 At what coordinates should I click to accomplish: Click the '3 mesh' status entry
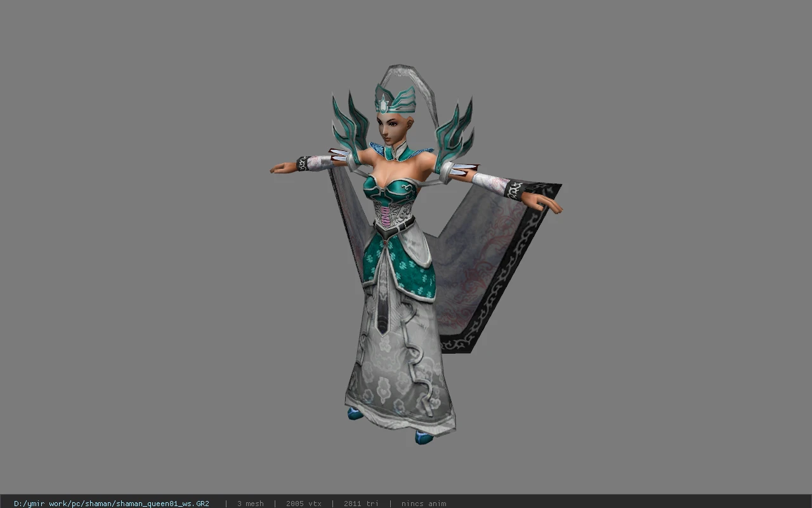click(251, 504)
